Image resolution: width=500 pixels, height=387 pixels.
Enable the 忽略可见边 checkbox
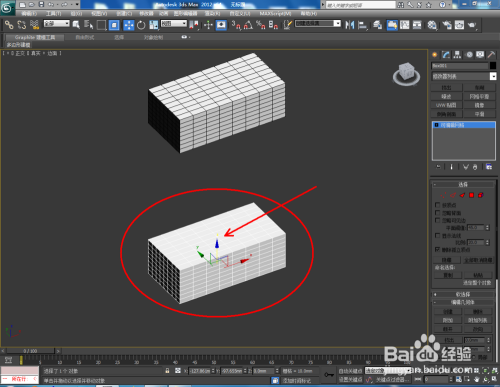[x=438, y=220]
